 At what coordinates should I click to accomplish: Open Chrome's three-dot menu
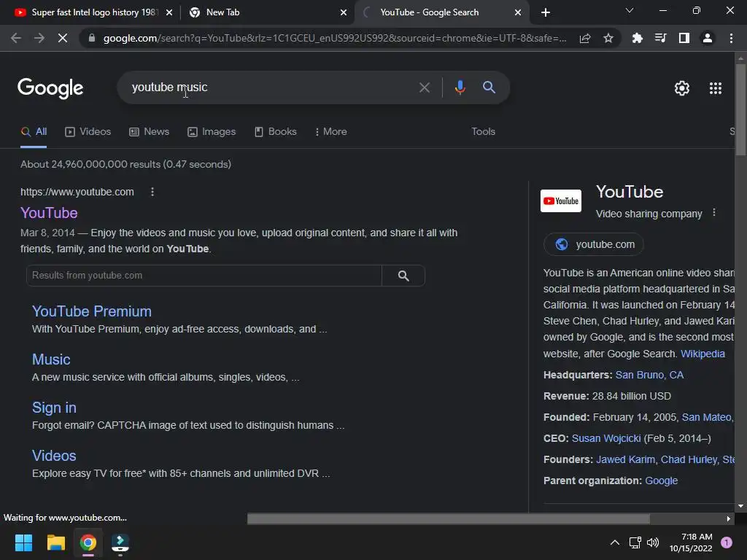coord(731,38)
